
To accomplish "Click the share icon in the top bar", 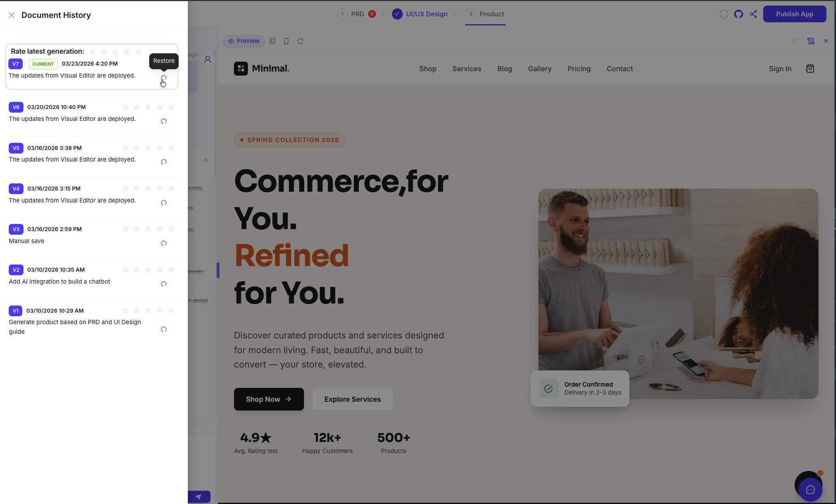I will 753,14.
